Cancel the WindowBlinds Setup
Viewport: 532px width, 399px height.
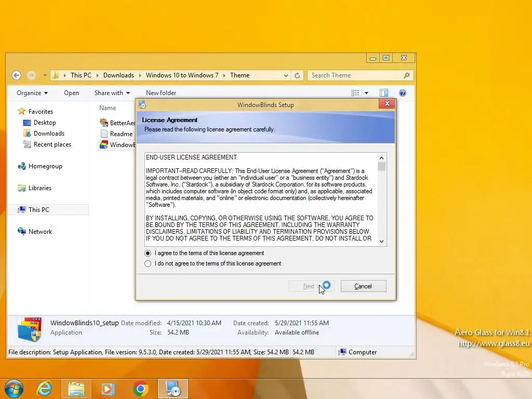tap(363, 286)
